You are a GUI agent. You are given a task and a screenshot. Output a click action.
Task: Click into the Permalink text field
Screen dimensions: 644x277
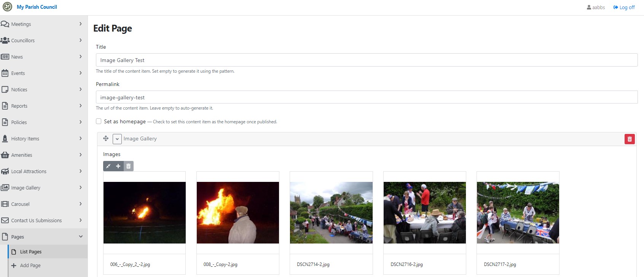click(367, 97)
